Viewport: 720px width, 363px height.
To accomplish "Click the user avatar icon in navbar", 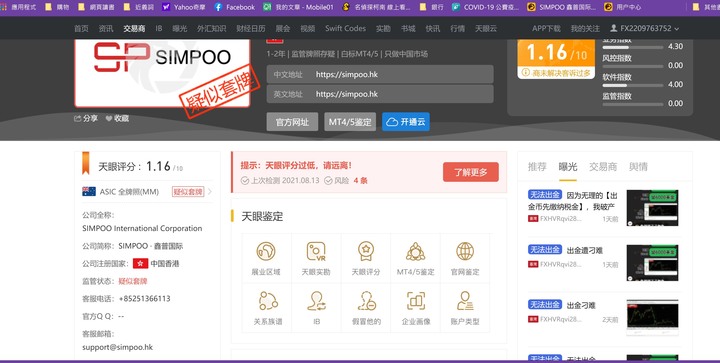I will tap(613, 28).
